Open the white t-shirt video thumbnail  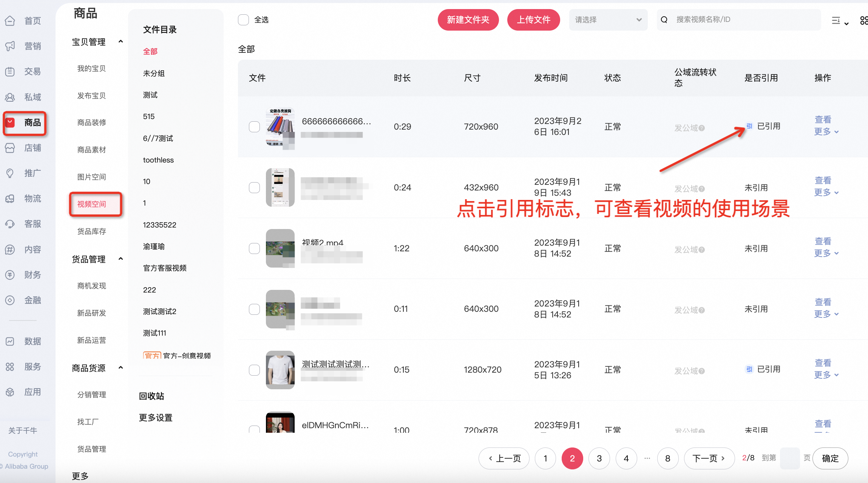coord(280,370)
